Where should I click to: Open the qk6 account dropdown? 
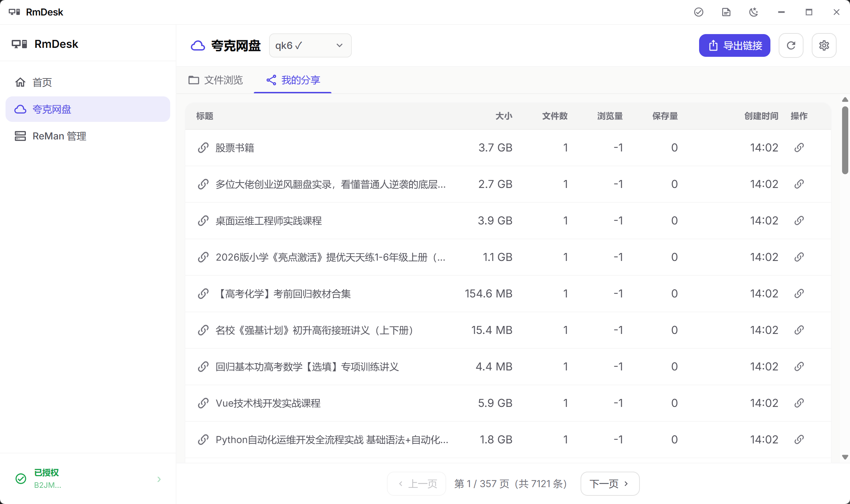point(310,45)
